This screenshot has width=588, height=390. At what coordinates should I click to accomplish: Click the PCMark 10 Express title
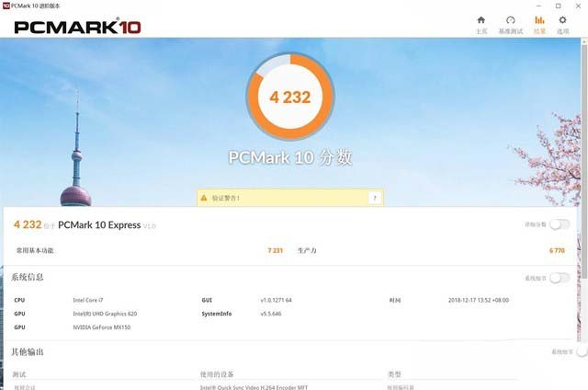(99, 224)
